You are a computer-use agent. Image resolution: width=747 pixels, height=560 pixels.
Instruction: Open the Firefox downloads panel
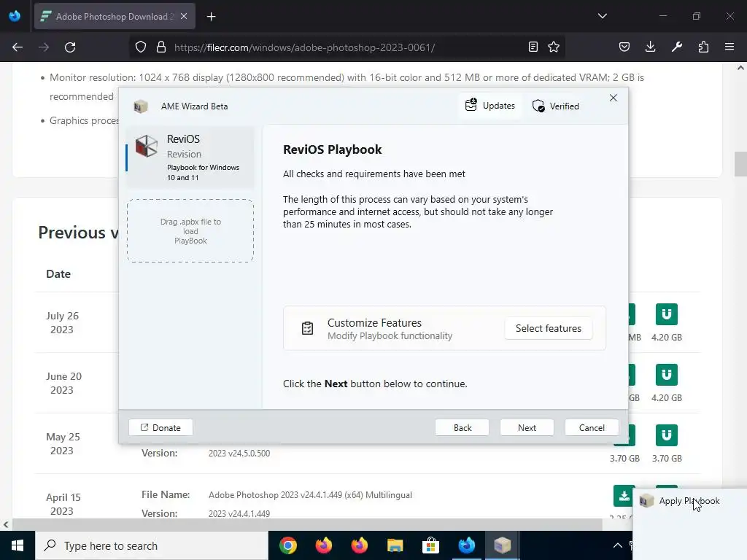tap(650, 47)
